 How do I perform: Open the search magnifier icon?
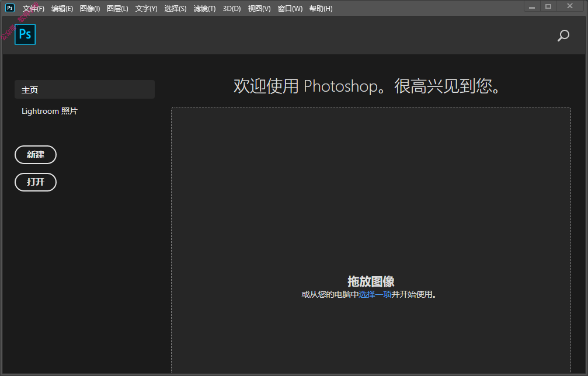tap(563, 36)
